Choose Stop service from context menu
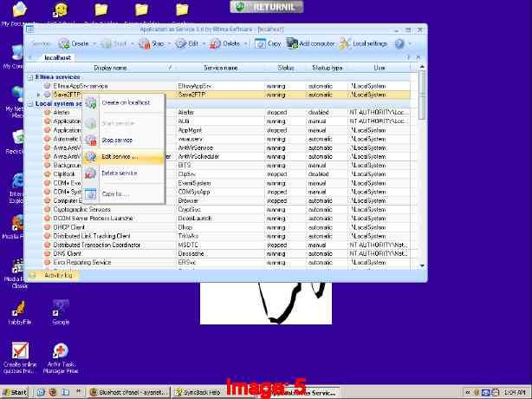The height and width of the screenshot is (399, 532). point(124,140)
